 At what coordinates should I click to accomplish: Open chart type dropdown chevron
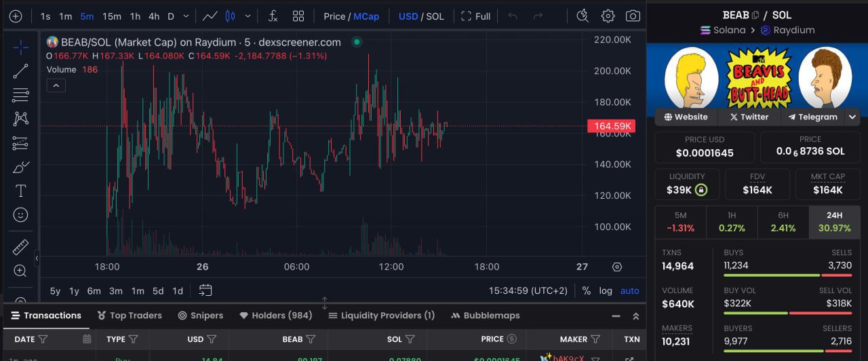click(x=248, y=16)
